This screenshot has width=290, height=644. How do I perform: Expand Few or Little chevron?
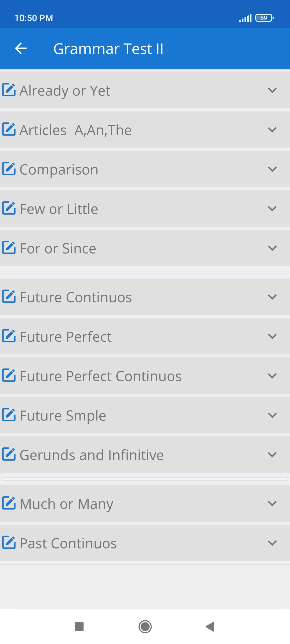pyautogui.click(x=272, y=209)
